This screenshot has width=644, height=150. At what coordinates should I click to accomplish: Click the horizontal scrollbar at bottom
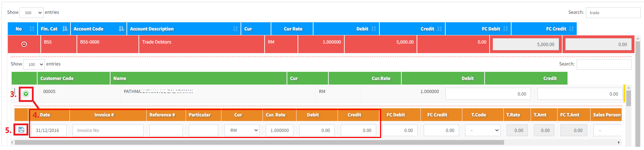259,143
